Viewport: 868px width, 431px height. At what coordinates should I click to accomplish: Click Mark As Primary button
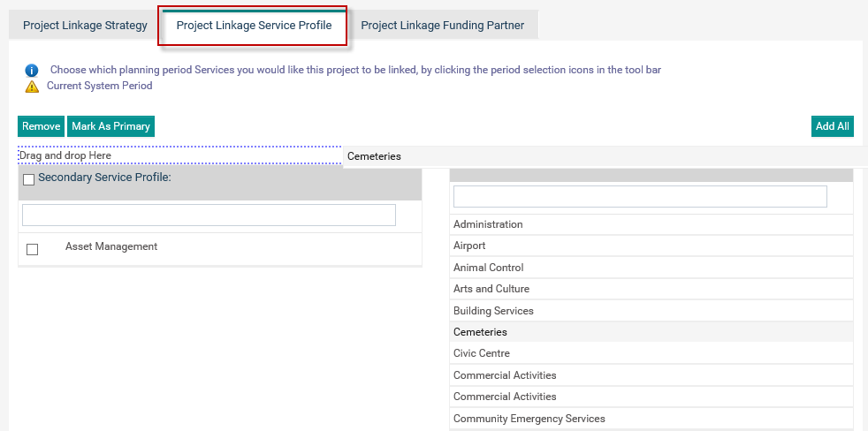click(110, 126)
